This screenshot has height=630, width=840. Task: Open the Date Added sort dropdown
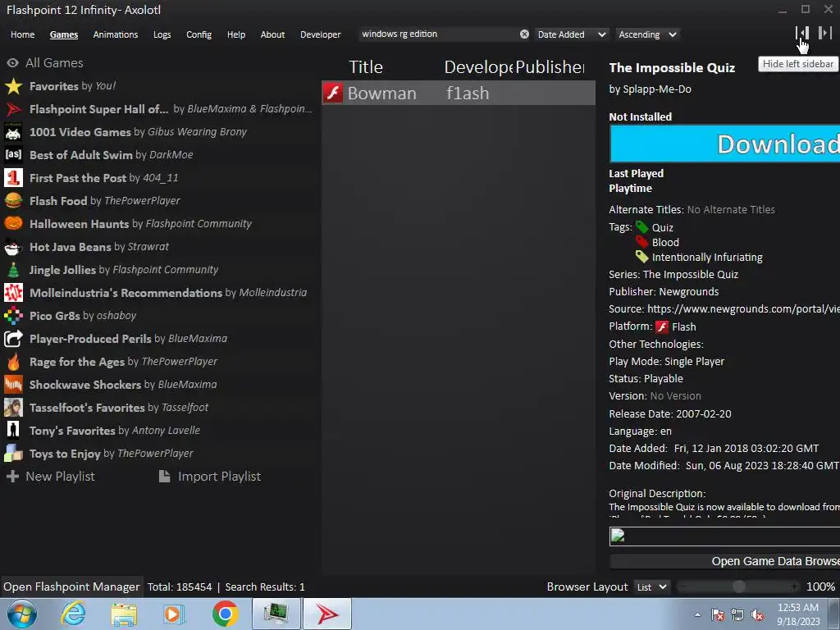(x=571, y=34)
